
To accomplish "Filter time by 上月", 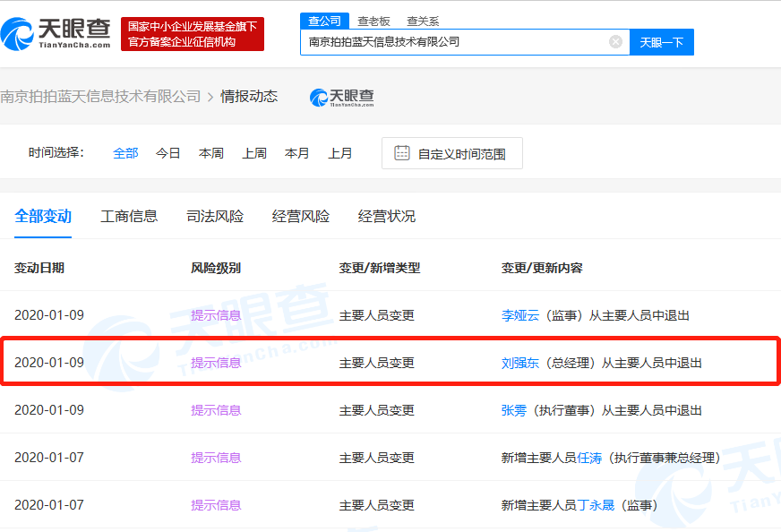I will point(339,153).
